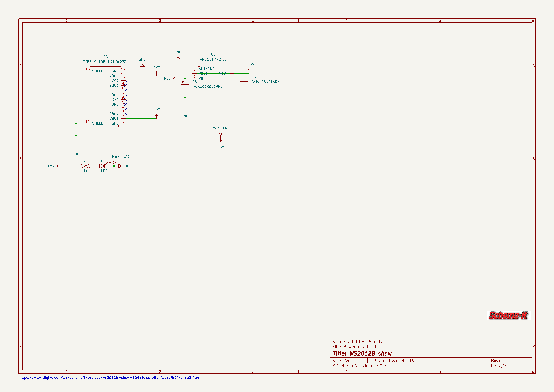This screenshot has width=554, height=392.
Task: Click the C5 capacitor symbol
Action: 185,85
